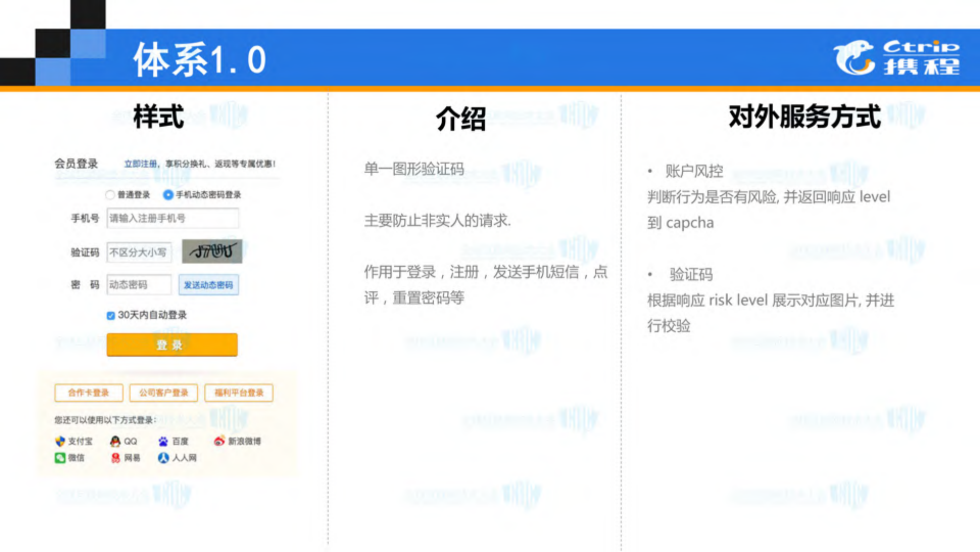Select Baidu login icon
Screen dimensions: 980x552
(163, 442)
